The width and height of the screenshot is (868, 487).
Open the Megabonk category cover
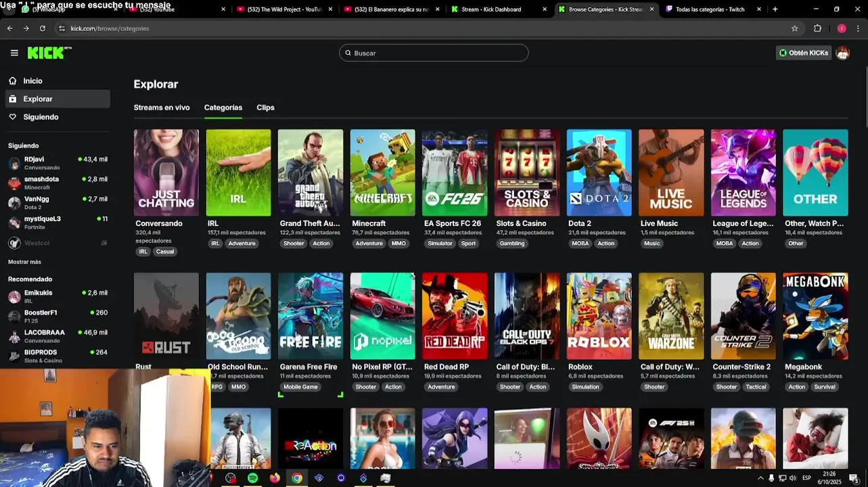[x=815, y=316]
